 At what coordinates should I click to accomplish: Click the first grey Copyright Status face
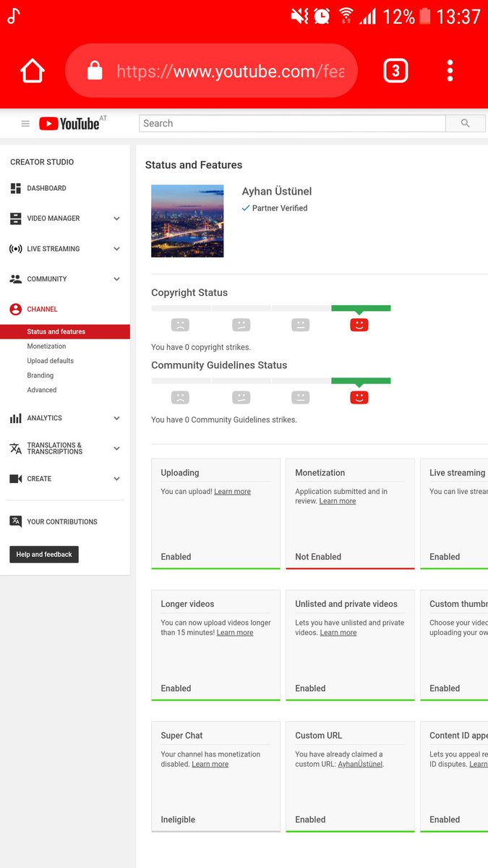tap(180, 325)
